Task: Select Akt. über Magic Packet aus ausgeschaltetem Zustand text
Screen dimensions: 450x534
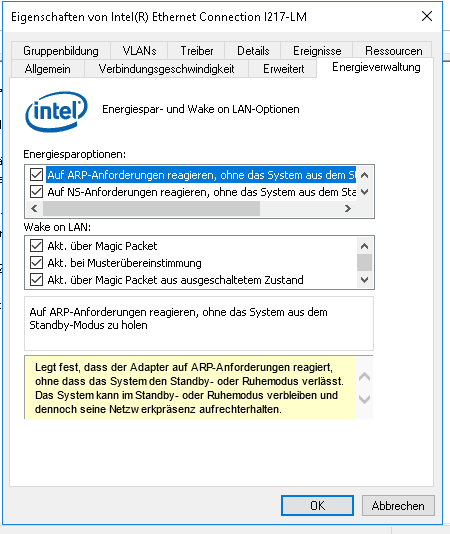Action: [175, 280]
